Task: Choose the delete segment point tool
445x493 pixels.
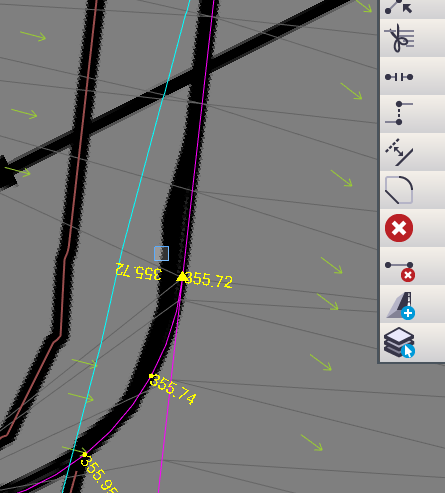Action: pyautogui.click(x=400, y=271)
